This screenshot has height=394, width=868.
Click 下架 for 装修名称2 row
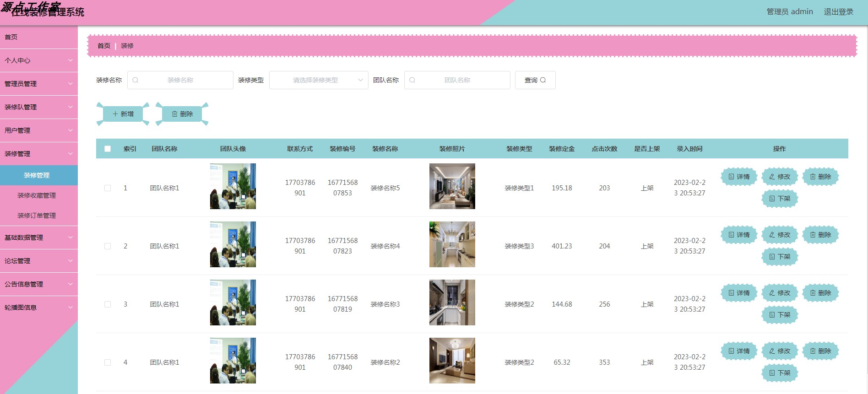[x=780, y=373]
